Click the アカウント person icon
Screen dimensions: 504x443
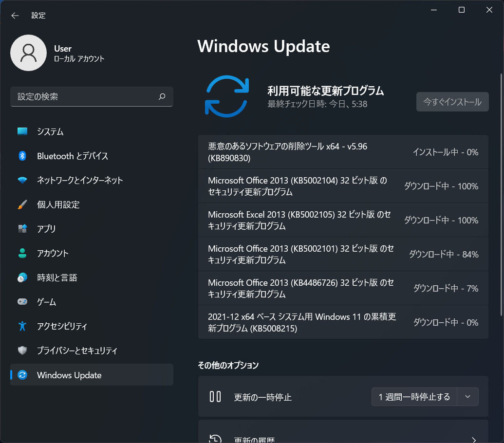tap(22, 253)
